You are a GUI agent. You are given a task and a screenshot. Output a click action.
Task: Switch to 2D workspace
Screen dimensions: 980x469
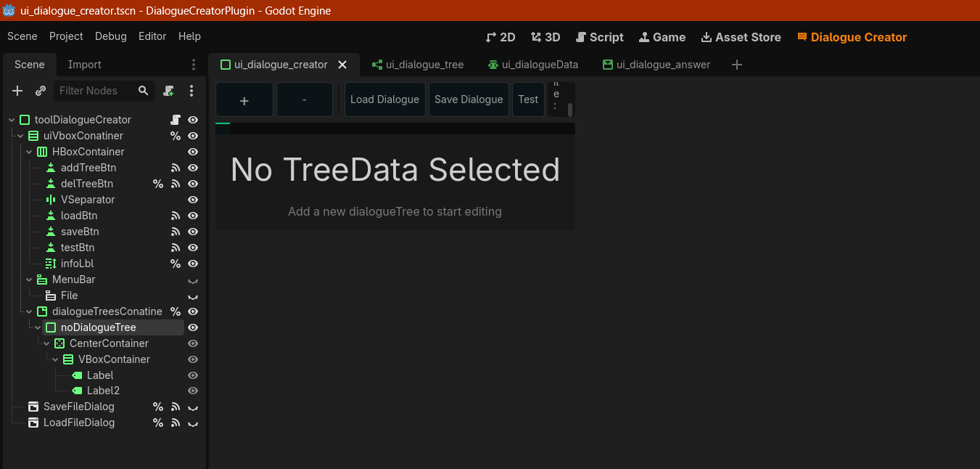tap(501, 37)
